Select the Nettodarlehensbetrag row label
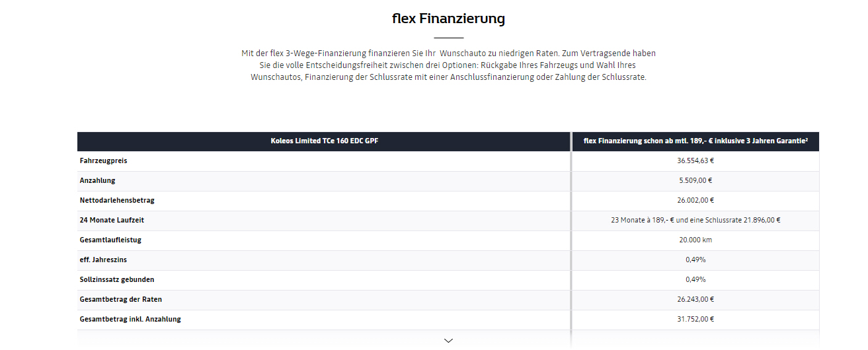868x350 pixels. coord(117,200)
